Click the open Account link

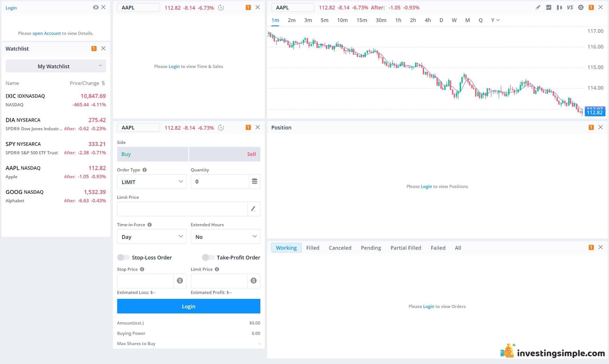[x=47, y=33]
